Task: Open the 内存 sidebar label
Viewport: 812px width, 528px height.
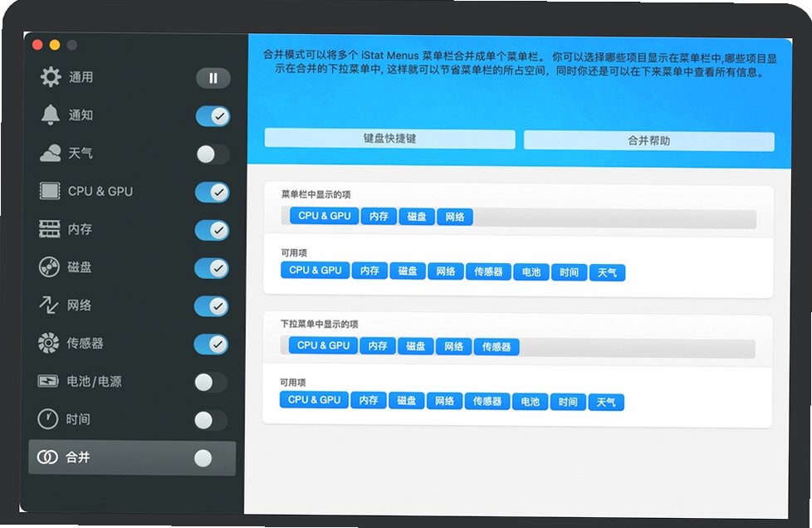Action: click(x=80, y=229)
